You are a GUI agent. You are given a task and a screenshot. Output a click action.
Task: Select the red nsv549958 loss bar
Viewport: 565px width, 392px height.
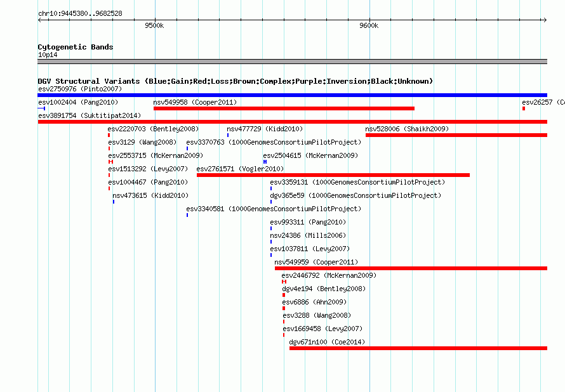pyautogui.click(x=284, y=108)
